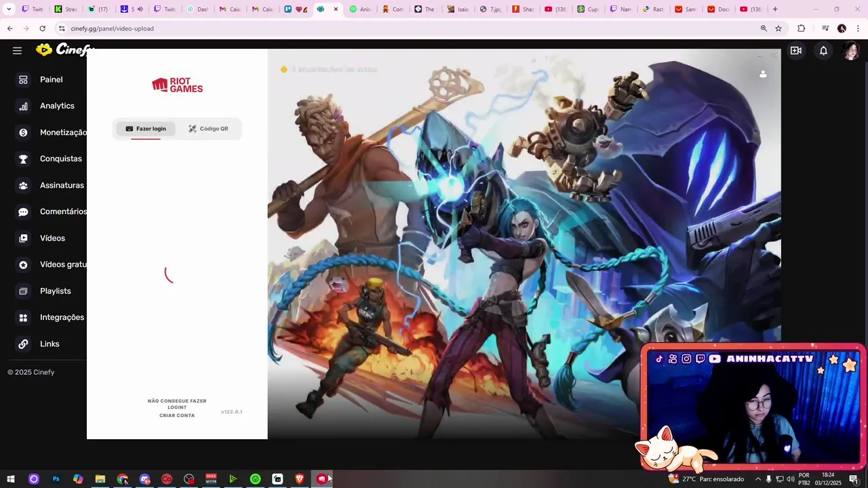Click the zoom magnifier in address bar
868x488 pixels.
coord(764,28)
